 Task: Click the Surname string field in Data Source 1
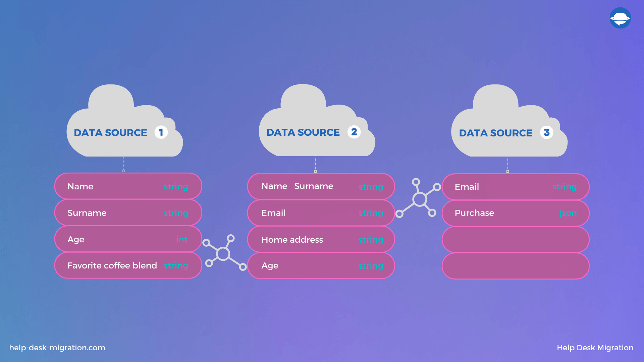pyautogui.click(x=128, y=213)
